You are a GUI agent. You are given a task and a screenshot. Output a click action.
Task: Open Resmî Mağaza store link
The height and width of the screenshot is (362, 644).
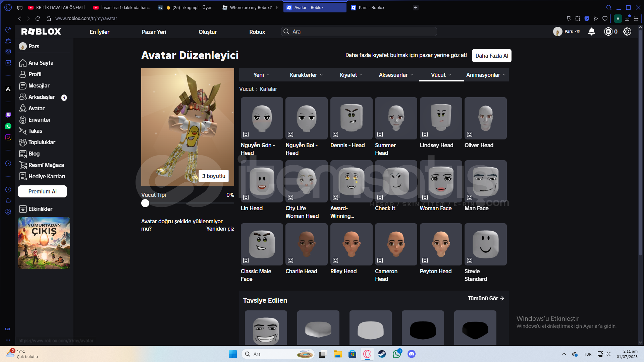coord(46,165)
